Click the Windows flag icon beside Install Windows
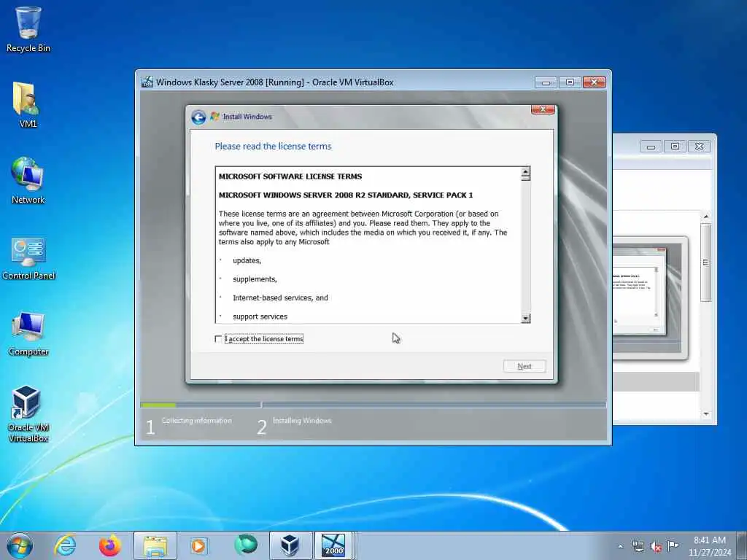The height and width of the screenshot is (560, 747). pos(215,116)
